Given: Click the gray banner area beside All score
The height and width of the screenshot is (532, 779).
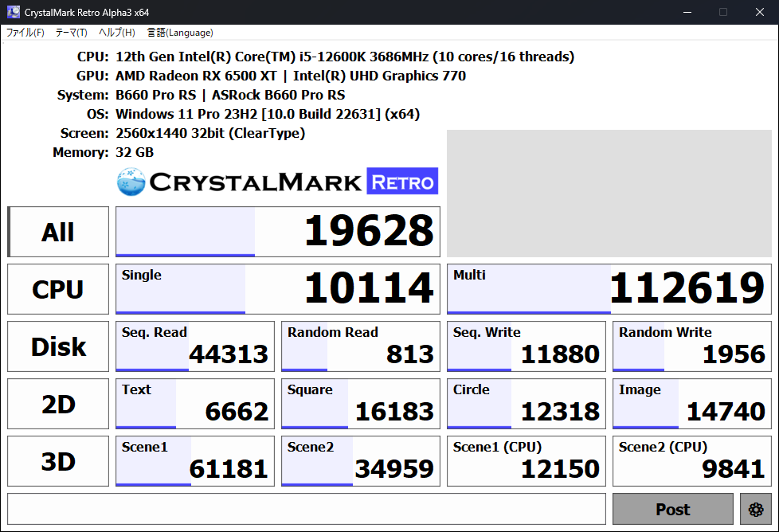Looking at the screenshot, I should [609, 194].
